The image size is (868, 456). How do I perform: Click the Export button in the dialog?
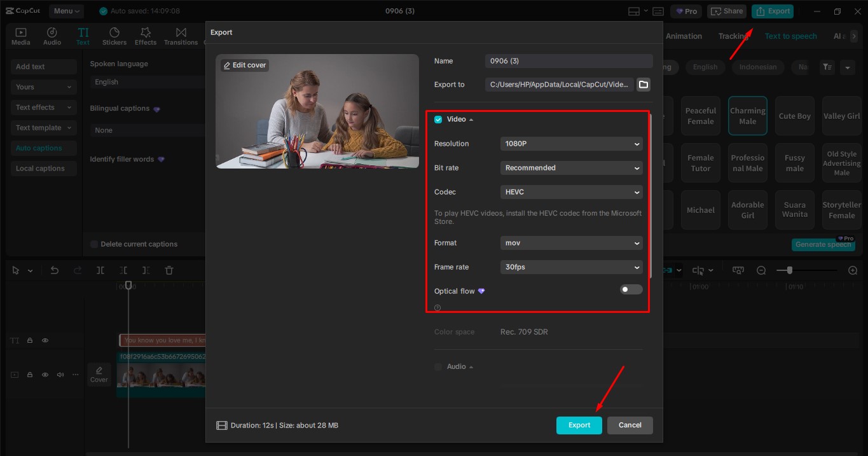[x=579, y=425]
